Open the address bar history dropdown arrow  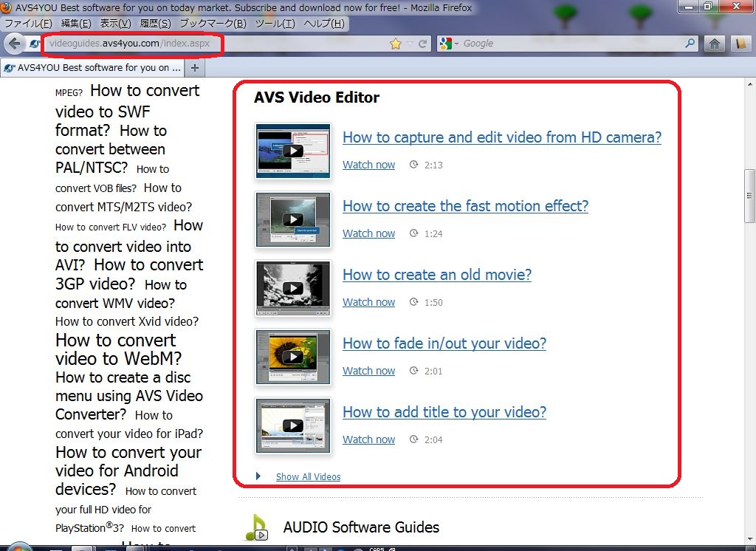pos(410,44)
